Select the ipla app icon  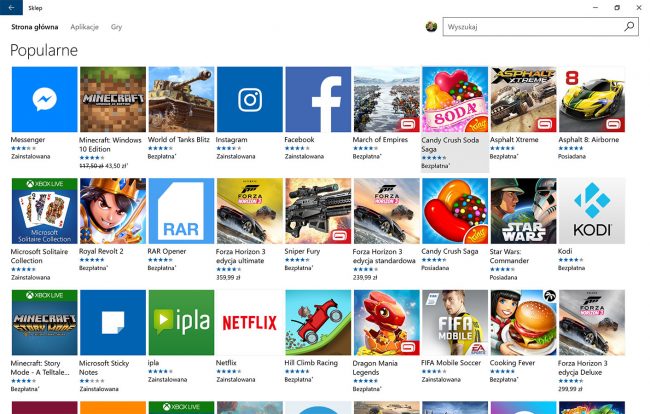181,322
